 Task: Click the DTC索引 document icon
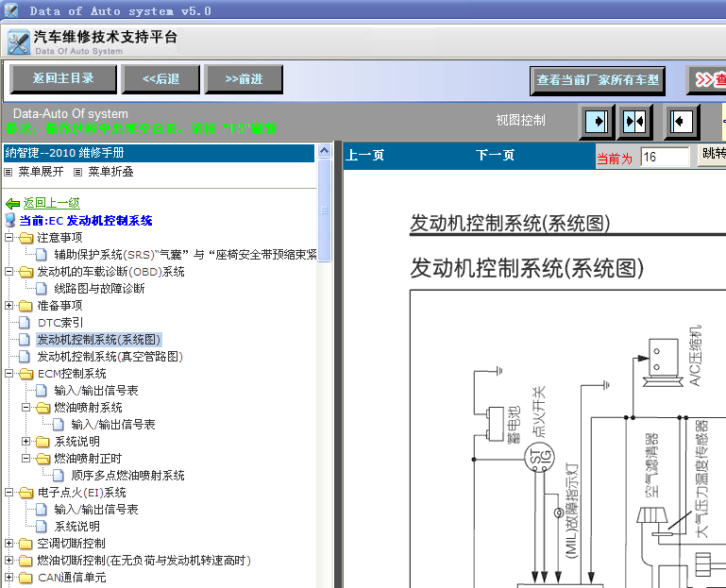tap(25, 323)
